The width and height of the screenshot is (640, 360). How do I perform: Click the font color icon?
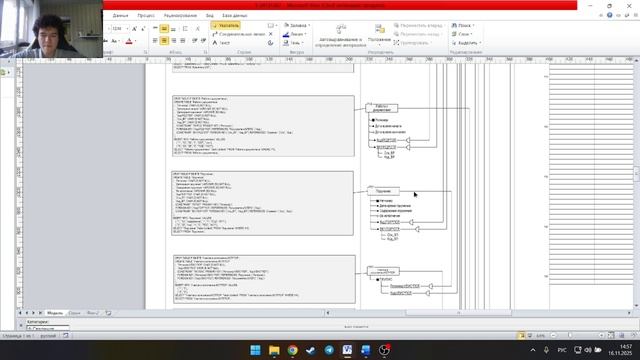[129, 41]
